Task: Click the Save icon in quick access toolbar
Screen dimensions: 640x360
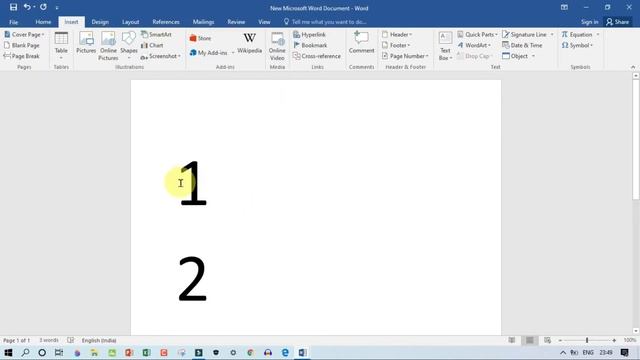Action: (13, 7)
